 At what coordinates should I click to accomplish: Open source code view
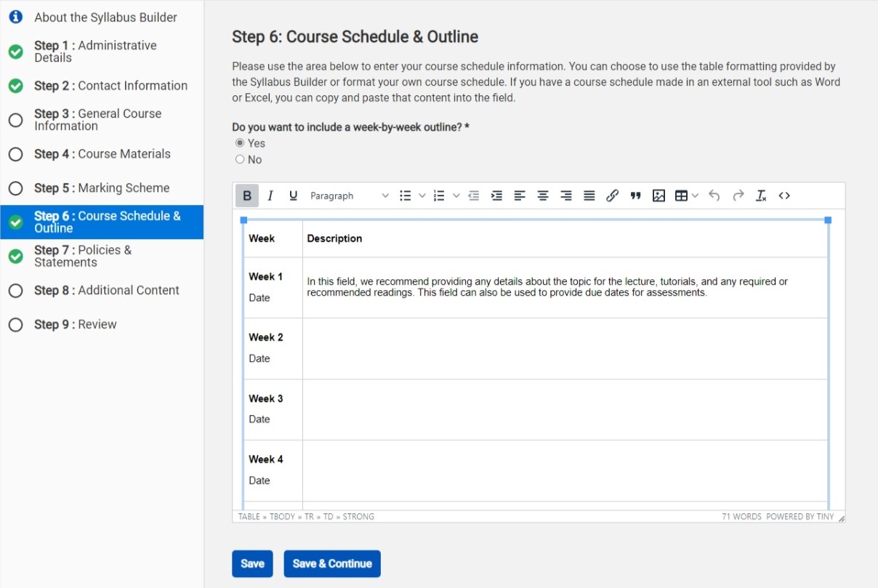784,196
